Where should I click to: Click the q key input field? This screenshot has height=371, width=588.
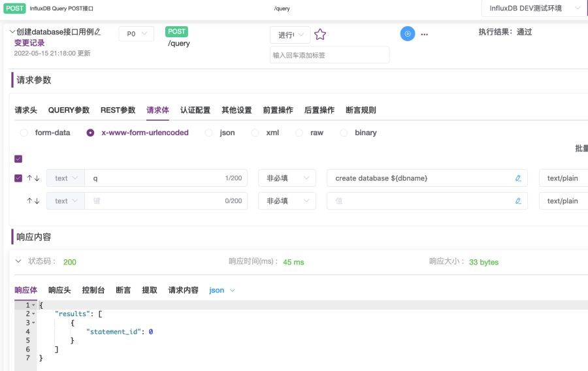coord(166,178)
